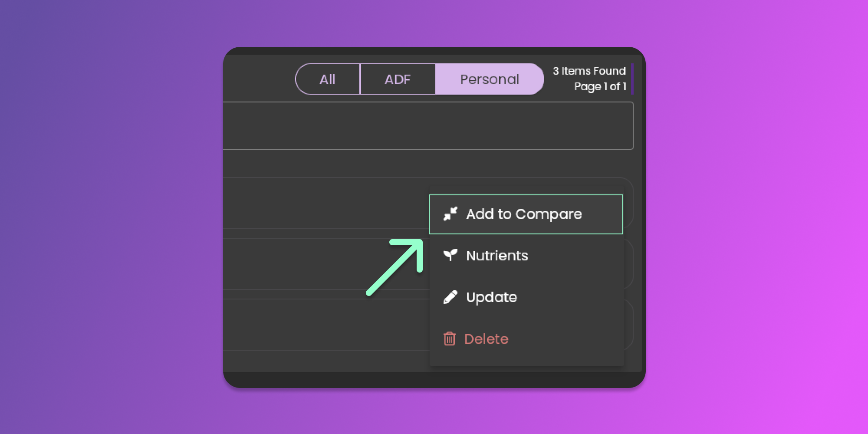Pick the Delete option label
Viewport: 868px width, 434px height.
coord(486,339)
